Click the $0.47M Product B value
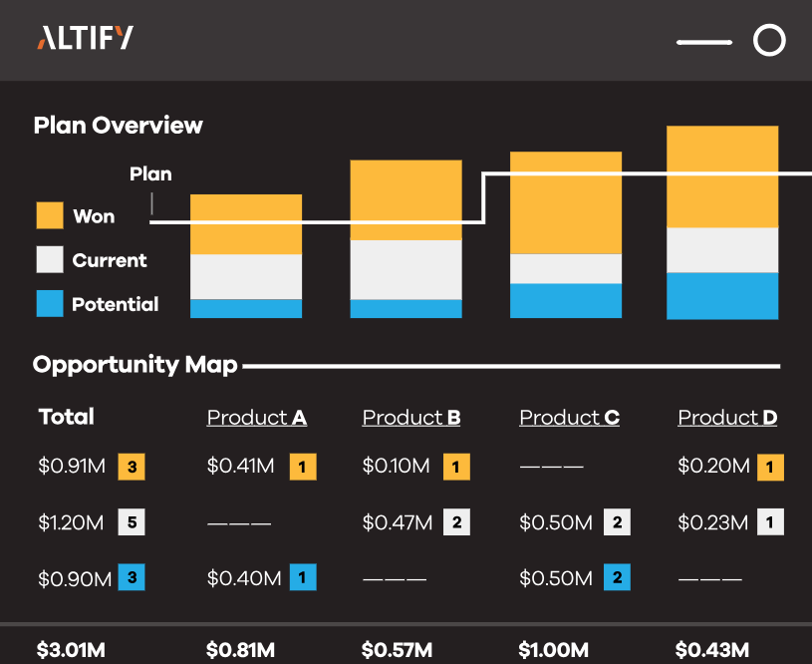The width and height of the screenshot is (812, 664). (398, 522)
